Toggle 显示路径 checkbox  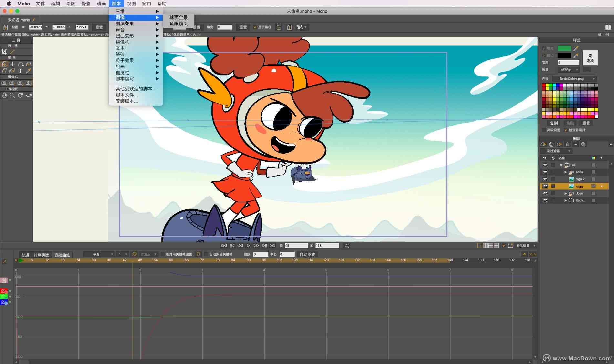click(x=255, y=27)
